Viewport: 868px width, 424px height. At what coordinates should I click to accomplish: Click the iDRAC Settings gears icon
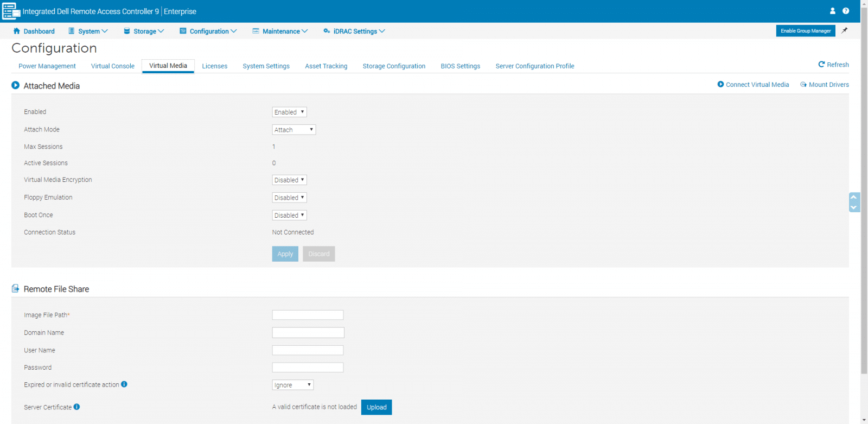pyautogui.click(x=327, y=31)
